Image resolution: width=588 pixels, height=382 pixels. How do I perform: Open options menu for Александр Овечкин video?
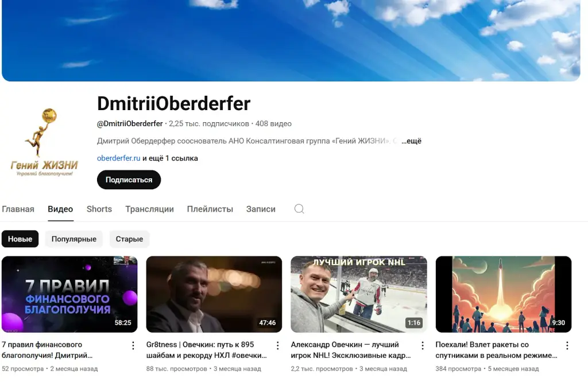pos(422,345)
